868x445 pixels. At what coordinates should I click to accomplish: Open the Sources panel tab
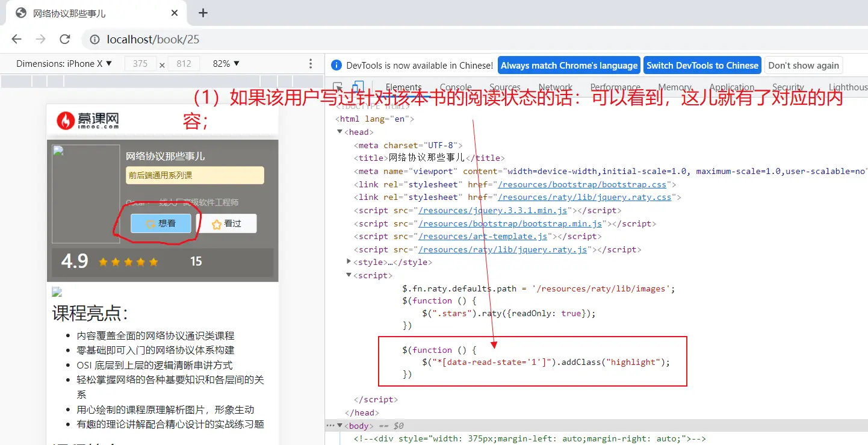click(505, 87)
